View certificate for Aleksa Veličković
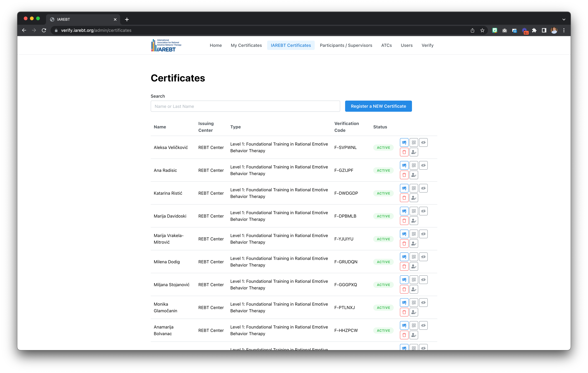Screen dimensions: 588x373 click(404, 142)
